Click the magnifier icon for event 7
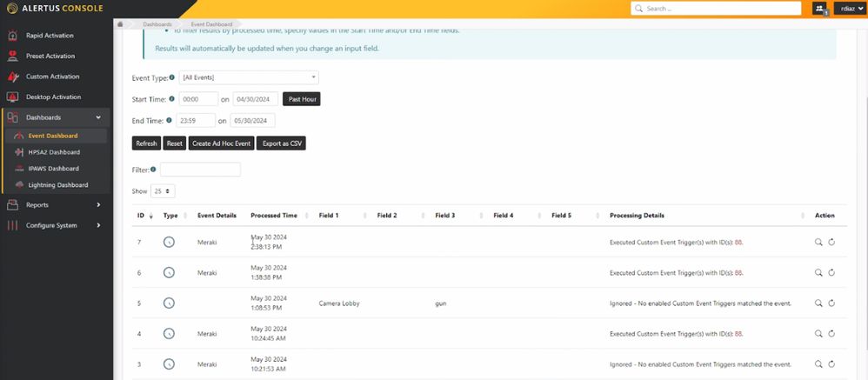Image resolution: width=868 pixels, height=380 pixels. point(818,242)
